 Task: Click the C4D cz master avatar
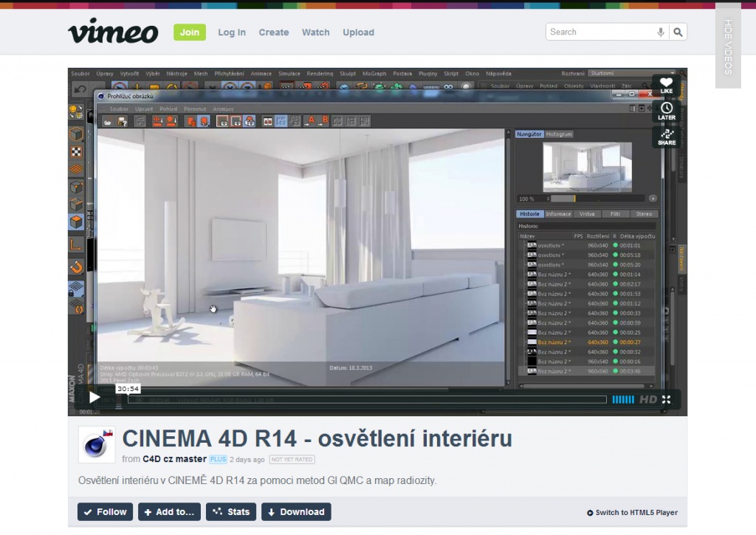pos(97,444)
